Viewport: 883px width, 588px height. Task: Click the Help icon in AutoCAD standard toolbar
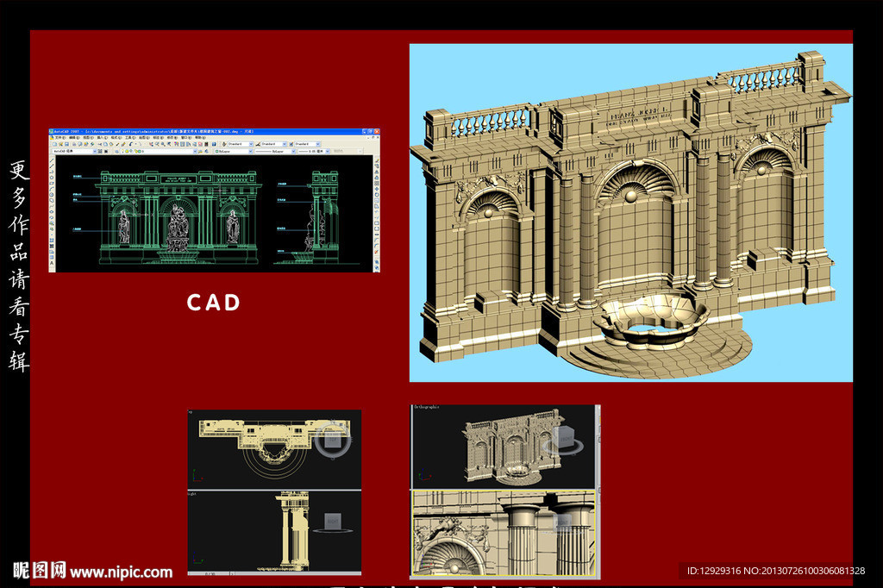point(214,144)
